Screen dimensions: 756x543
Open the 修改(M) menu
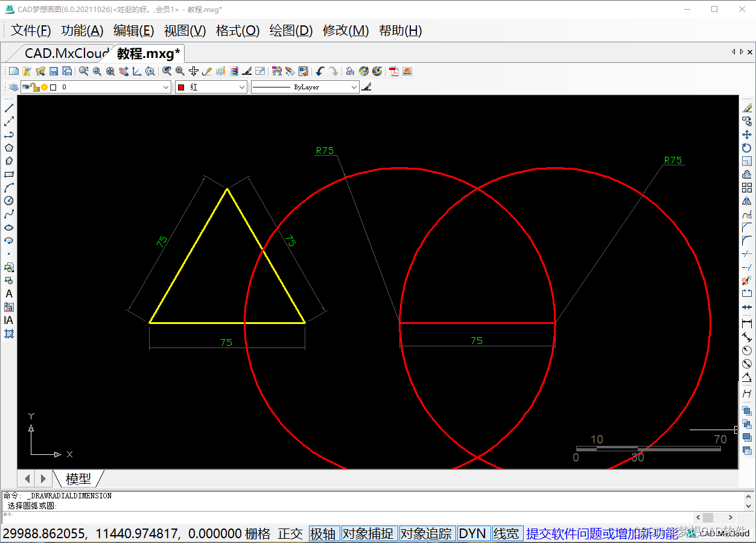click(346, 31)
